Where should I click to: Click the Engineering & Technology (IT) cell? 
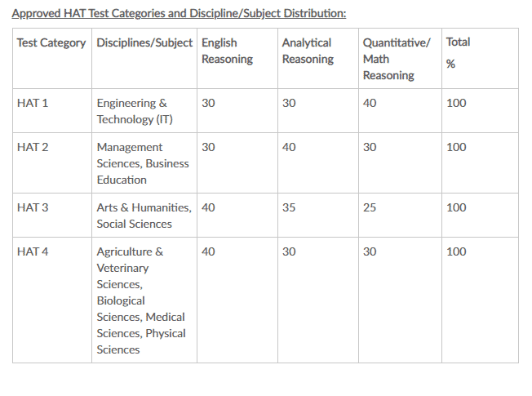(135, 111)
